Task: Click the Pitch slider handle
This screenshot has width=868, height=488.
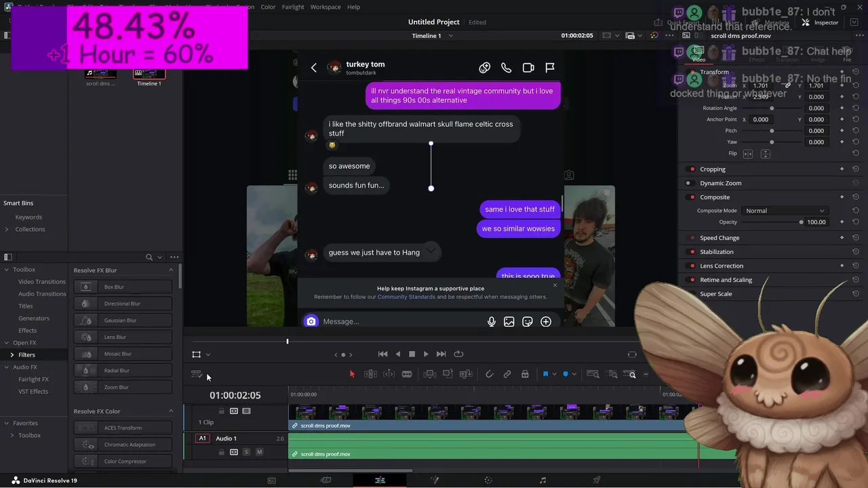Action: click(x=772, y=131)
